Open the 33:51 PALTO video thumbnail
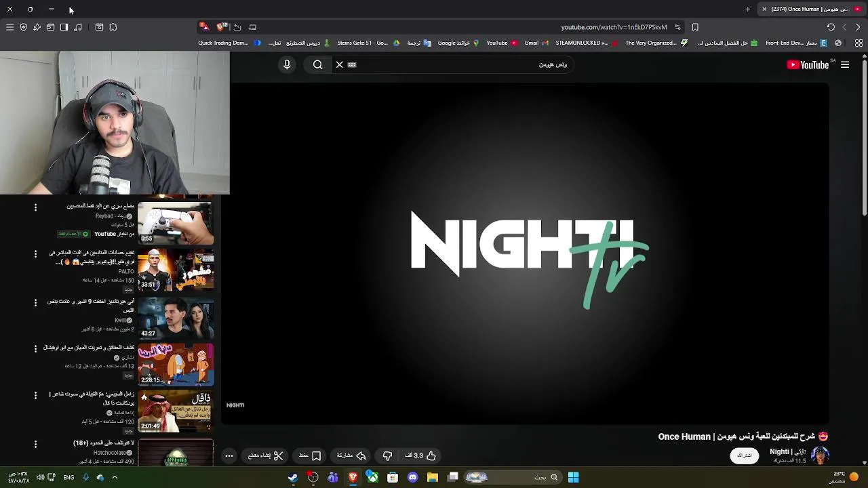Image resolution: width=868 pixels, height=488 pixels. tap(176, 270)
